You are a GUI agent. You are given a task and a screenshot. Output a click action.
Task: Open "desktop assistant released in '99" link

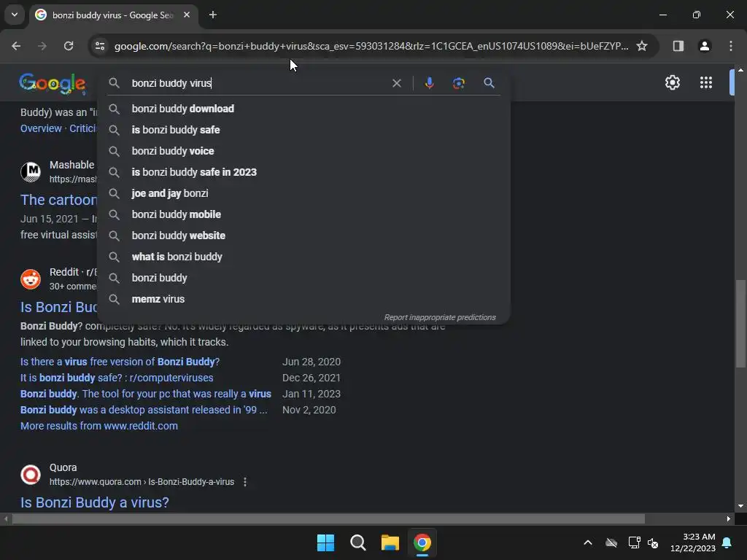click(144, 410)
